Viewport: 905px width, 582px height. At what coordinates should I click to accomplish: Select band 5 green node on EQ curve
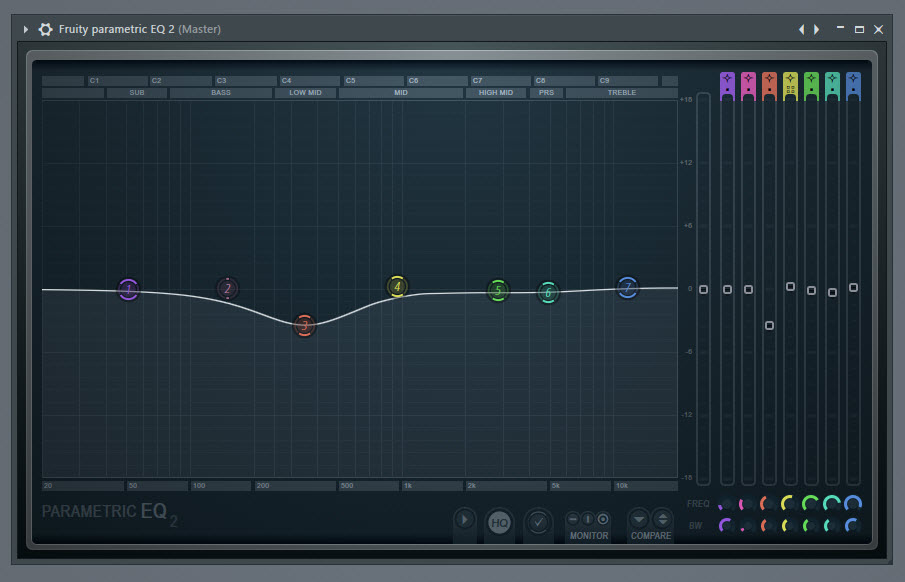(498, 290)
